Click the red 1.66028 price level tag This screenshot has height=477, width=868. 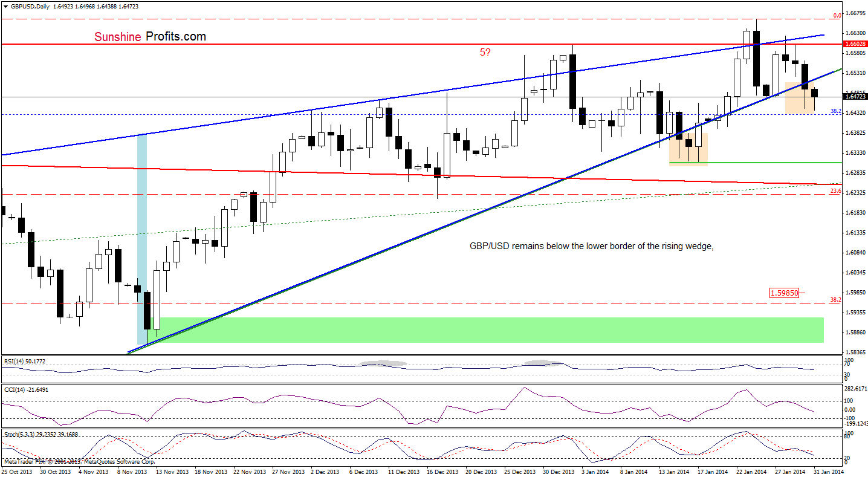coord(855,44)
